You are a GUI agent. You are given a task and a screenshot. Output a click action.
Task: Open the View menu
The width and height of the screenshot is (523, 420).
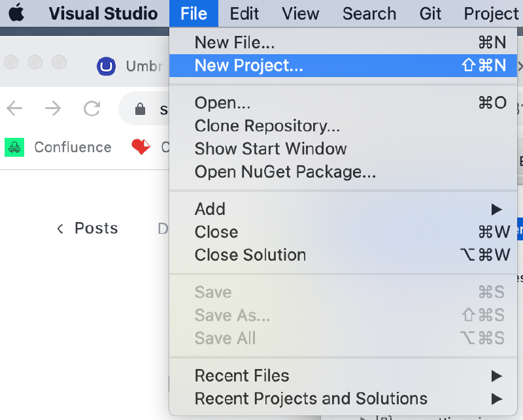(300, 14)
